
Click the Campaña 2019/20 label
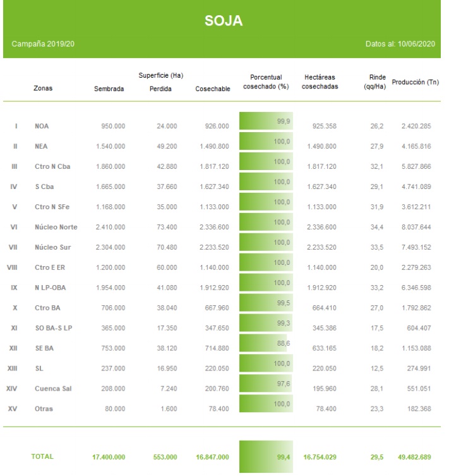44,46
